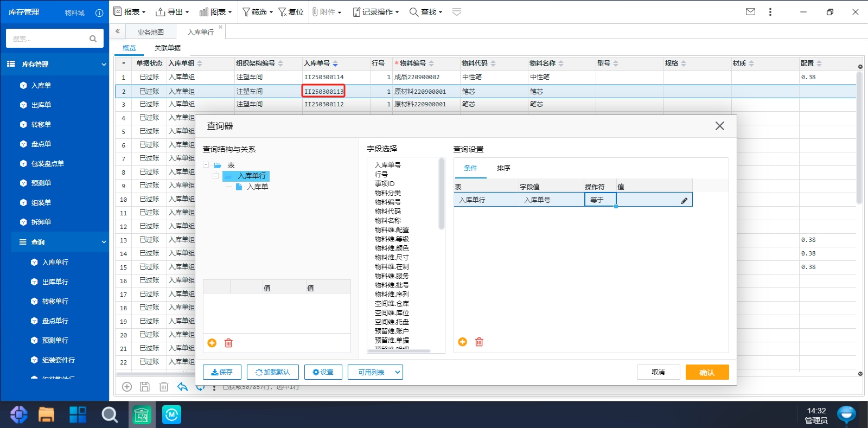This screenshot has width=868, height=428.
Task: Open the 筛选 filter dropdown
Action: click(257, 12)
